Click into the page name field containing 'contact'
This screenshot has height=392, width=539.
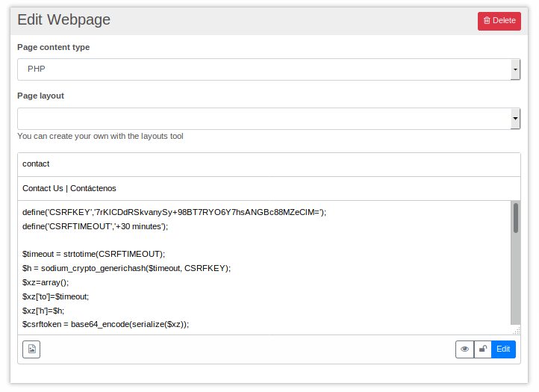pos(269,164)
